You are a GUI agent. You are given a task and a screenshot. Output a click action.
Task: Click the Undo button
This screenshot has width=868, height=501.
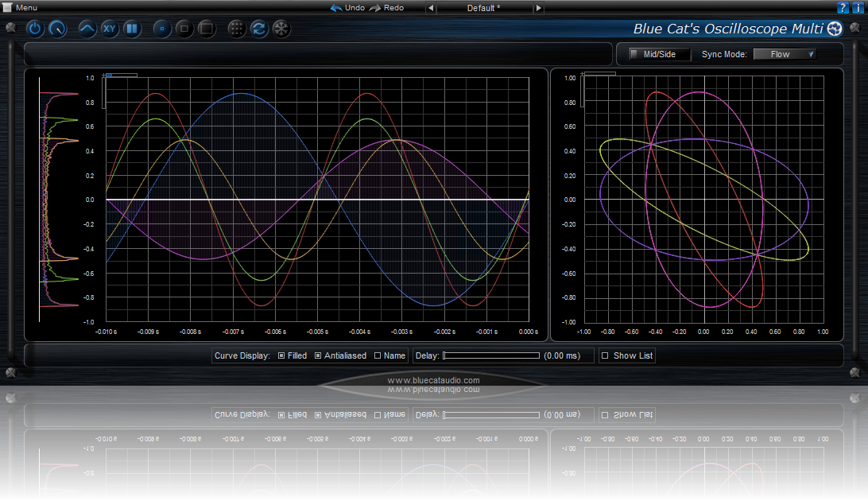(348, 8)
